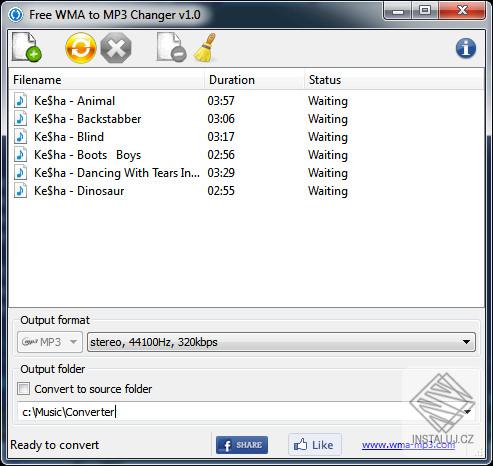Click music note icon beside Ke$ha - Animal
The height and width of the screenshot is (466, 493).
tap(20, 101)
